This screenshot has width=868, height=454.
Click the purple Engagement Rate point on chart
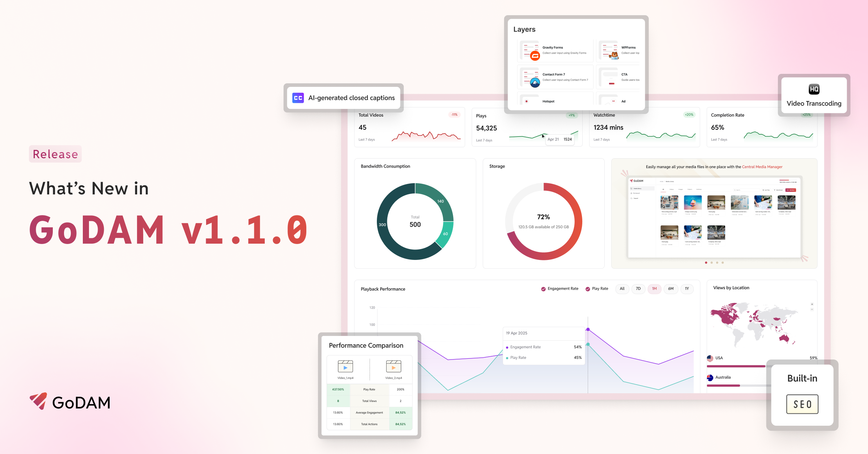pos(588,329)
